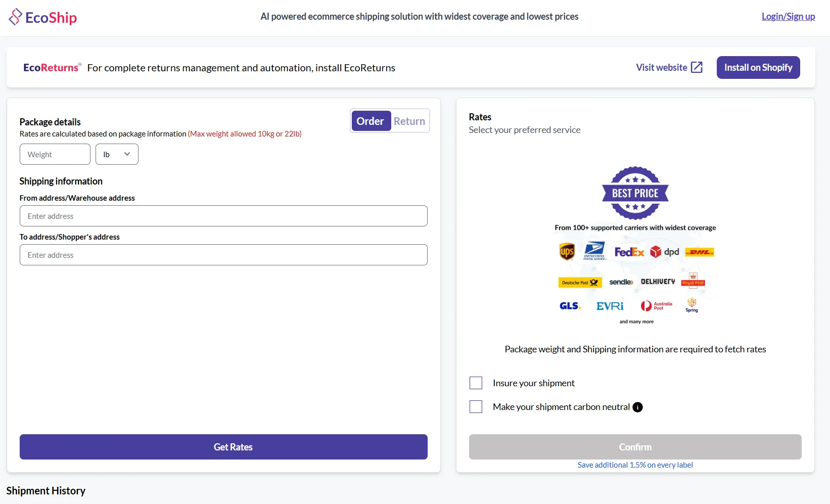Screen dimensions: 830x504
Task: Click the DHL carrier logo
Action: point(700,252)
